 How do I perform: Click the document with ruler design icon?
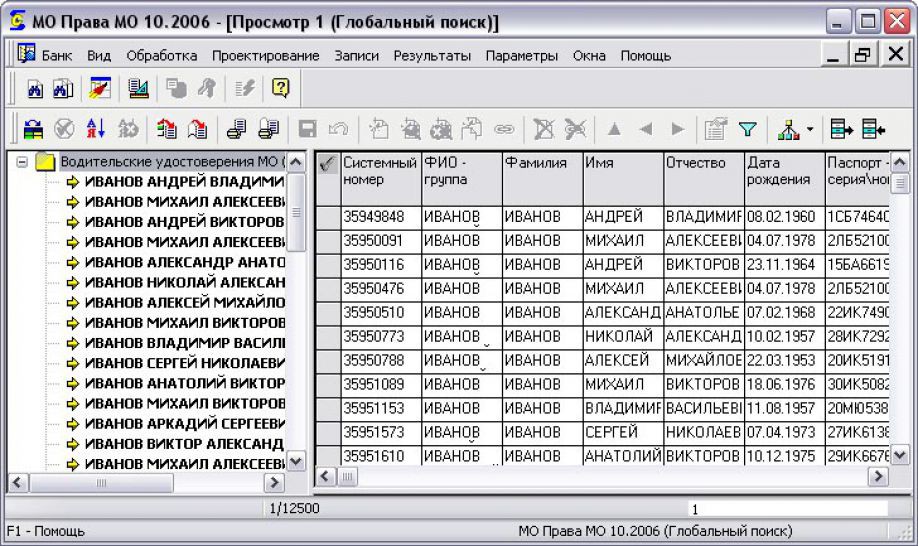tap(139, 89)
